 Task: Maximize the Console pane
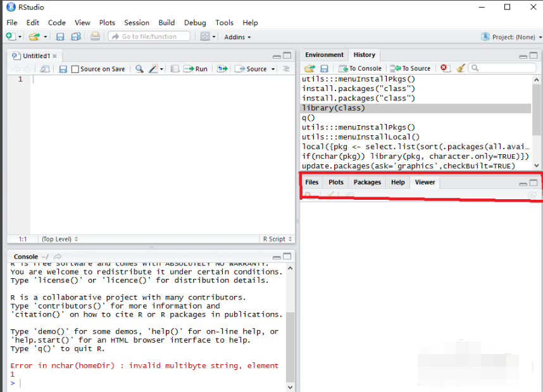pos(287,256)
